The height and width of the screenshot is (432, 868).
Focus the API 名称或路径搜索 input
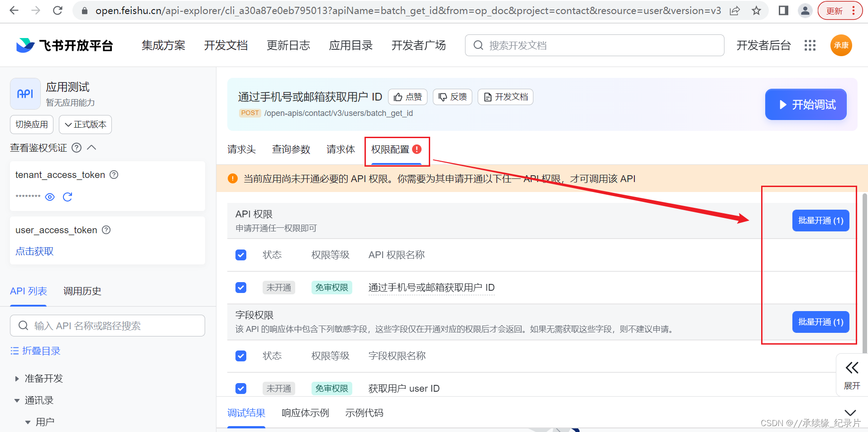tap(107, 326)
